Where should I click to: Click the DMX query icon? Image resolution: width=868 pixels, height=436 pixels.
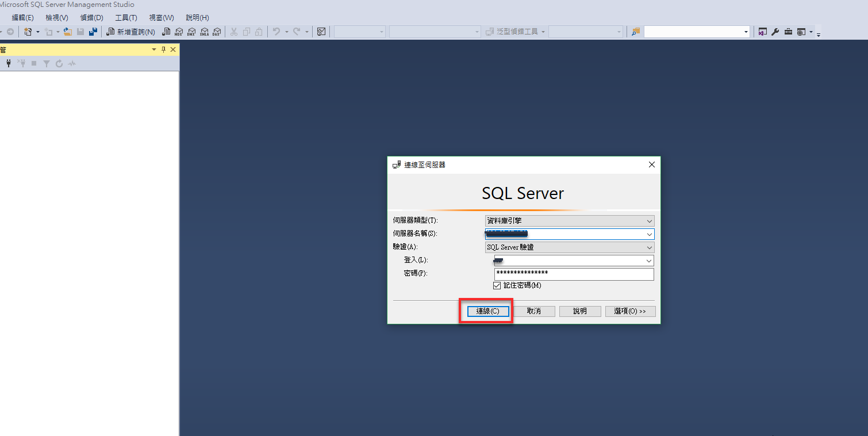191,32
